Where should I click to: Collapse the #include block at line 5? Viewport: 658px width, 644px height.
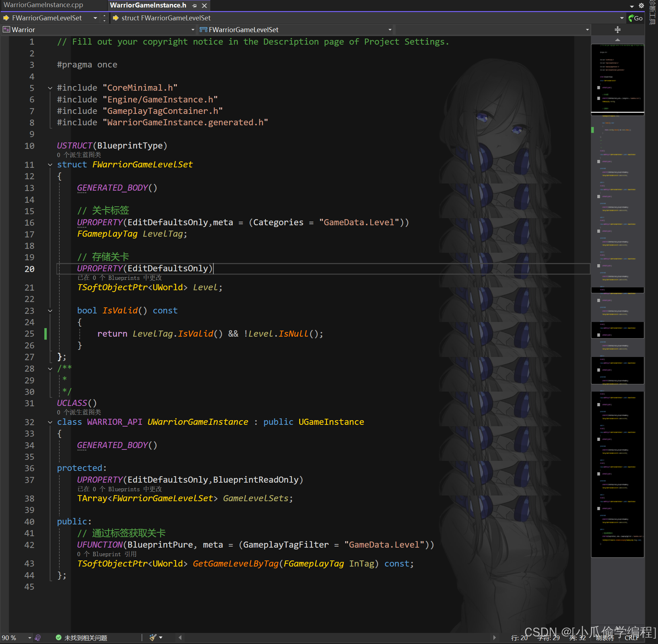click(x=50, y=88)
